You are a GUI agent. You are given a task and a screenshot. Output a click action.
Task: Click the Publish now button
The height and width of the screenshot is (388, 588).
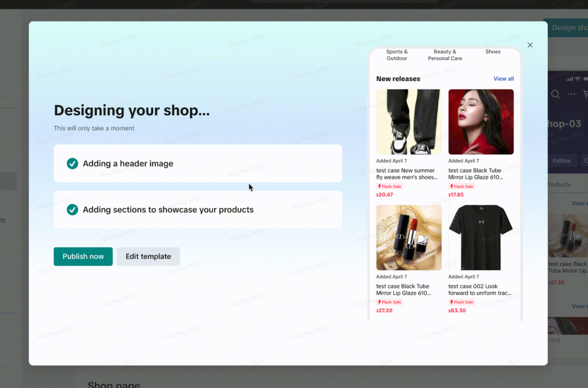pyautogui.click(x=83, y=256)
